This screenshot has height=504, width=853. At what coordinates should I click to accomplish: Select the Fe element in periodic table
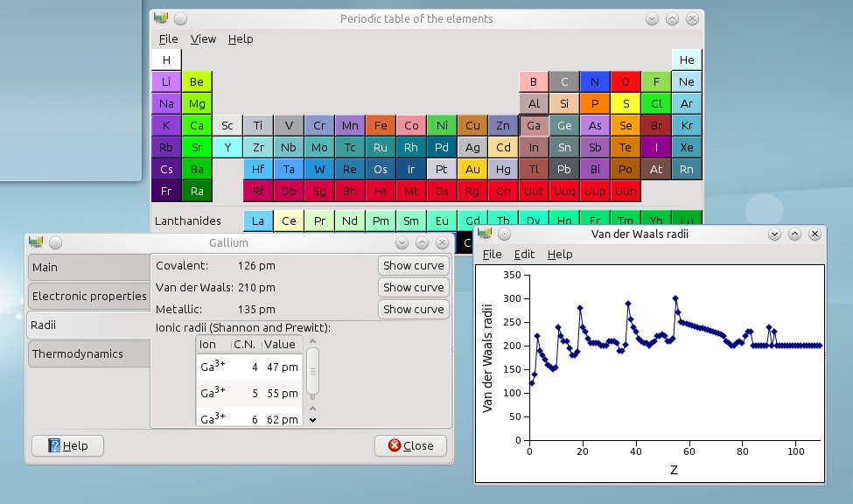(381, 125)
